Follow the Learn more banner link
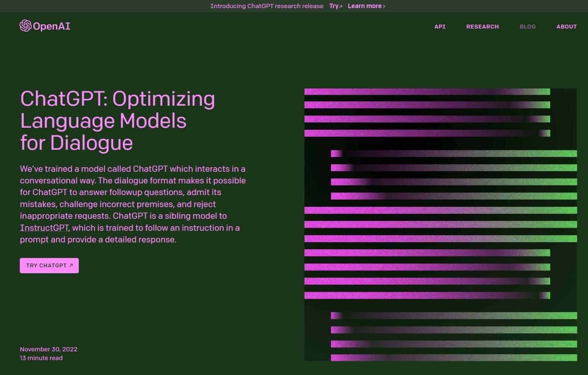The image size is (588, 375). (x=366, y=6)
